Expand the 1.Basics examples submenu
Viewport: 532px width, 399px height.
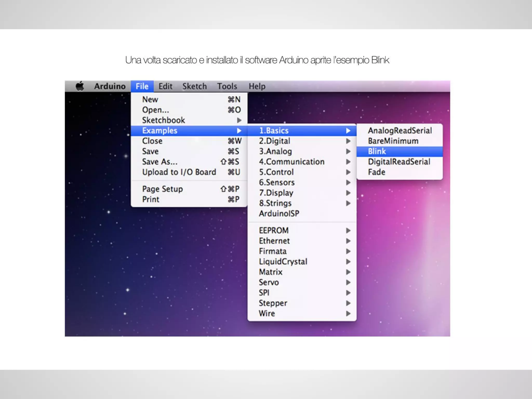click(302, 131)
